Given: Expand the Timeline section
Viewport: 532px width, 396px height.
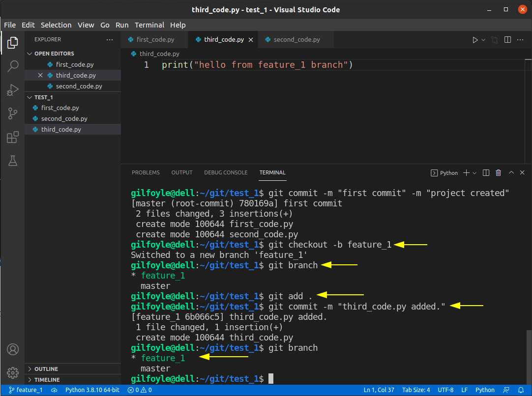Looking at the screenshot, I should (x=73, y=380).
